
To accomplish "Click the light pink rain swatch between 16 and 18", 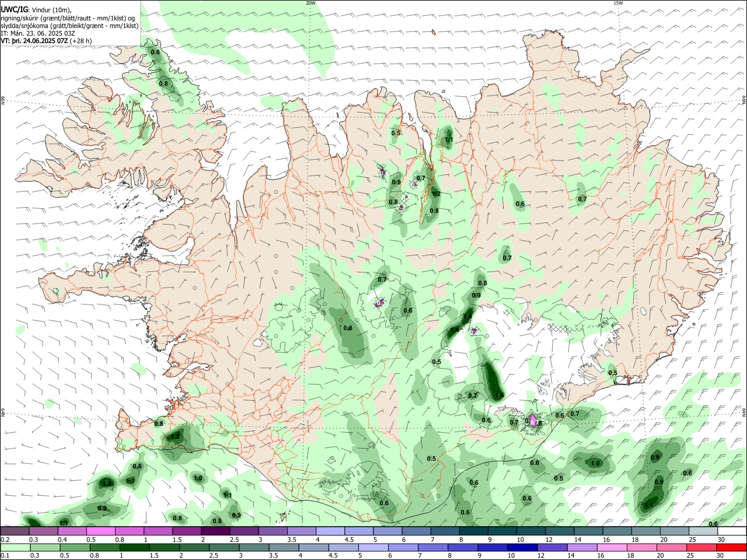I will click(x=612, y=547).
